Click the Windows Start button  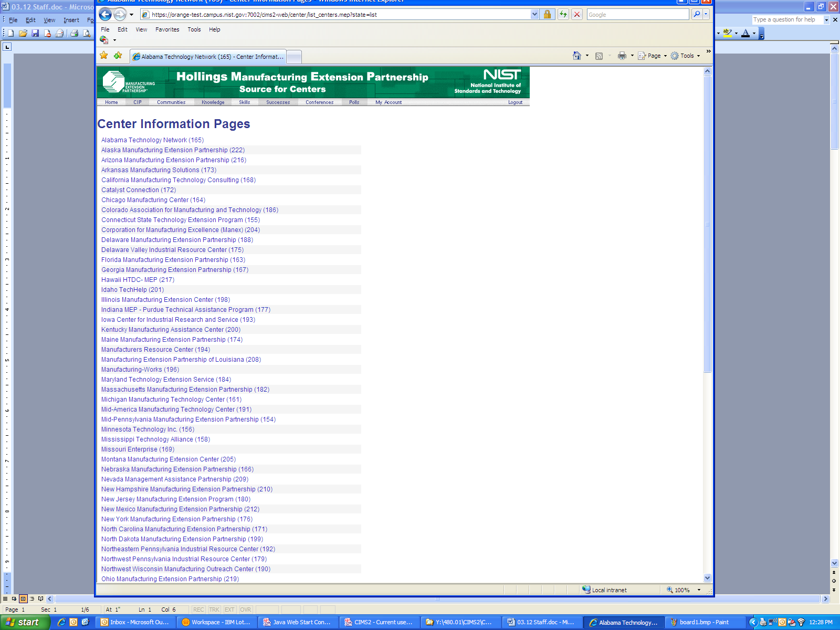click(x=25, y=622)
